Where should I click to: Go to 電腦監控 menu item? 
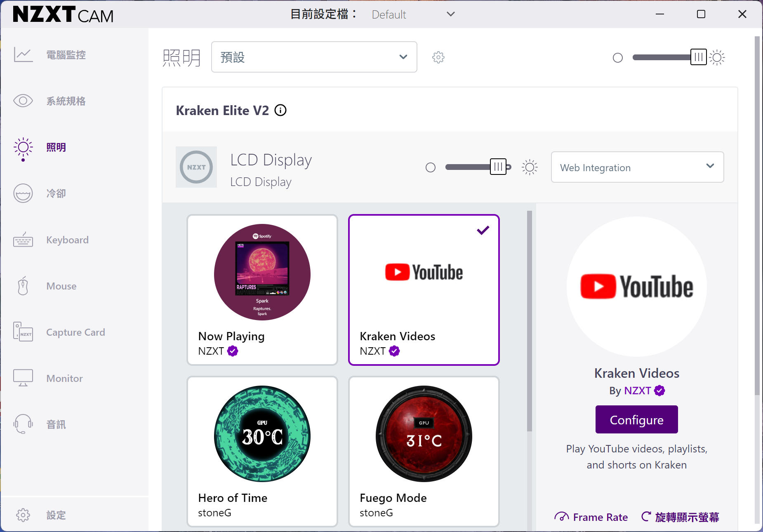point(66,55)
